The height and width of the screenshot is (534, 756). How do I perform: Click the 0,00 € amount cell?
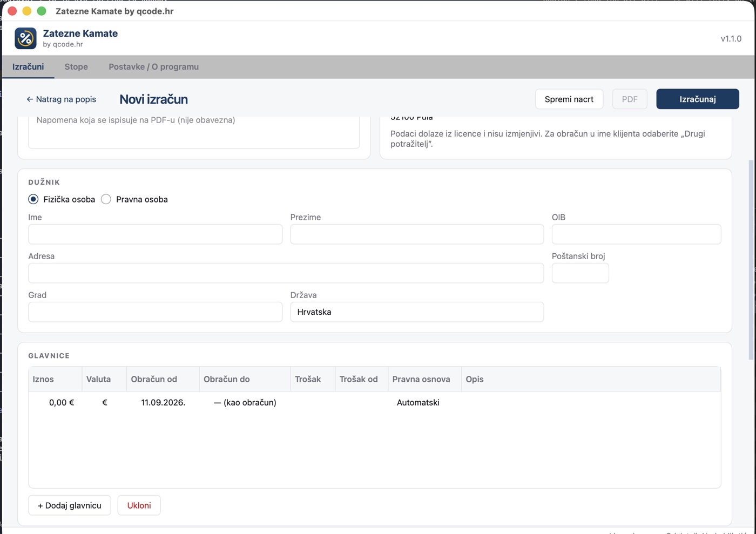(56, 402)
